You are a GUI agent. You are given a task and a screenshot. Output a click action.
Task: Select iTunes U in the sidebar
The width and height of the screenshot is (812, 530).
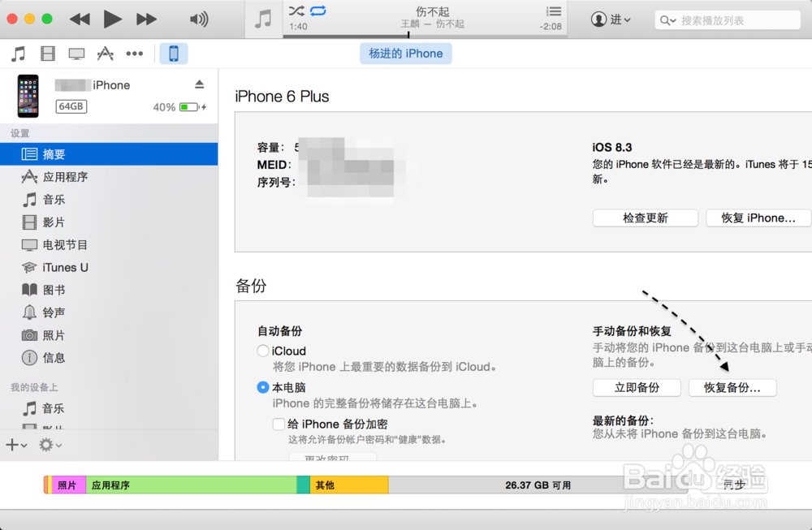pos(109,268)
